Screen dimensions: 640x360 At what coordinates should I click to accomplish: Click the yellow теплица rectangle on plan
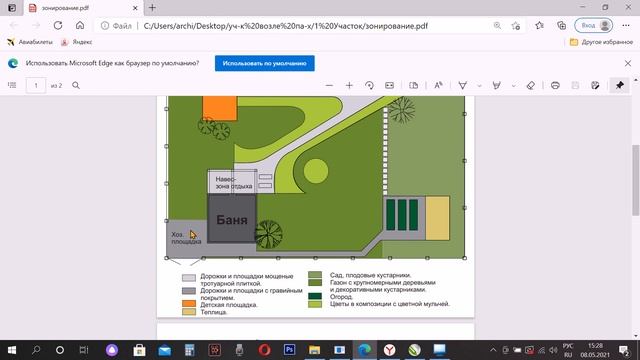coord(438,218)
